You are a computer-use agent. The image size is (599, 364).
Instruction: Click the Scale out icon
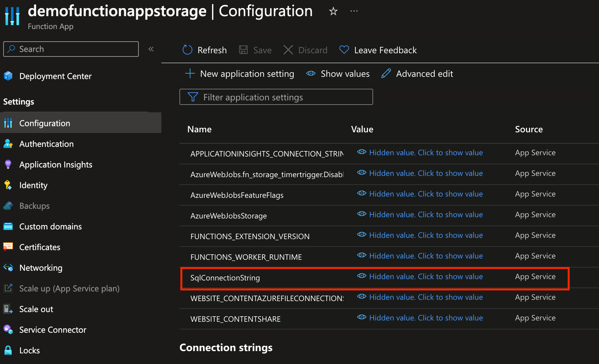tap(8, 309)
